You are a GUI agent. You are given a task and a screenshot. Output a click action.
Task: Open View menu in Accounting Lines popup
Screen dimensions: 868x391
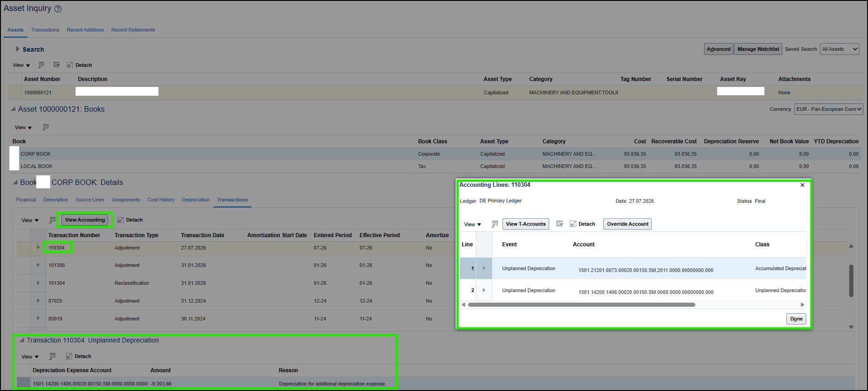473,224
